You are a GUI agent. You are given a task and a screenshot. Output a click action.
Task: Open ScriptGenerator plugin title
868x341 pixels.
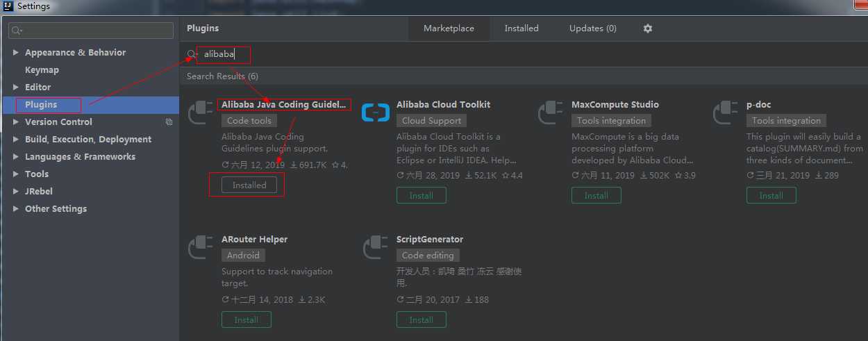[x=430, y=240]
